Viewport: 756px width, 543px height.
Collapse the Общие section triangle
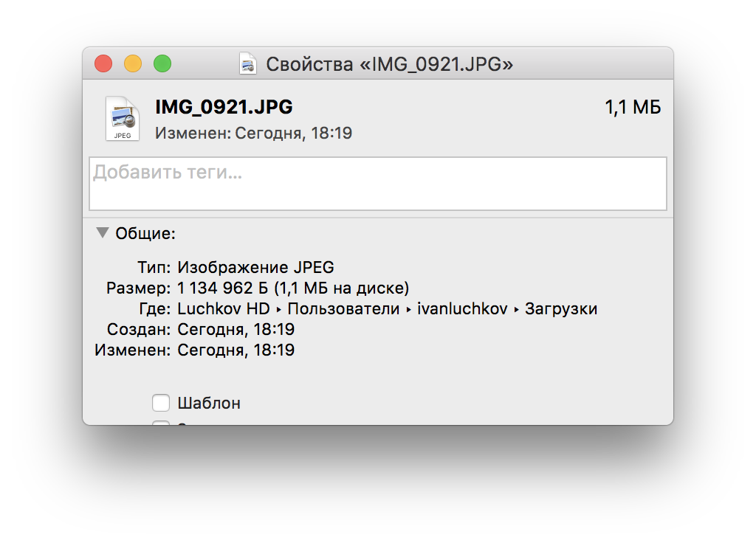pos(103,233)
